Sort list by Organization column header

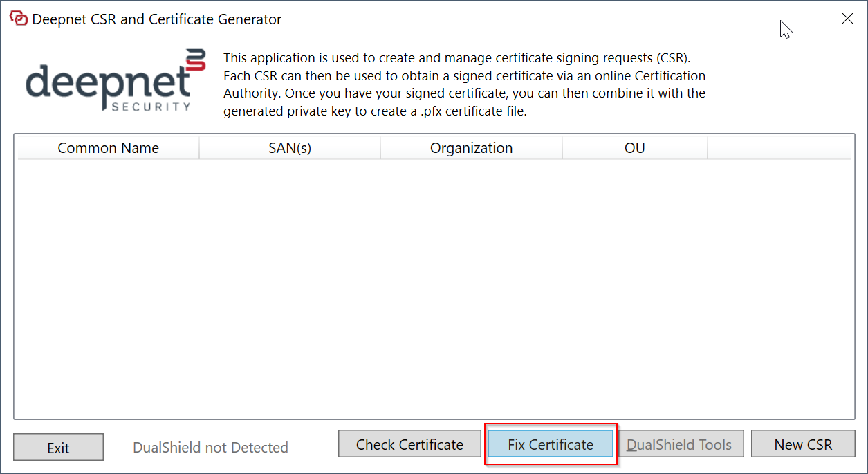[471, 148]
